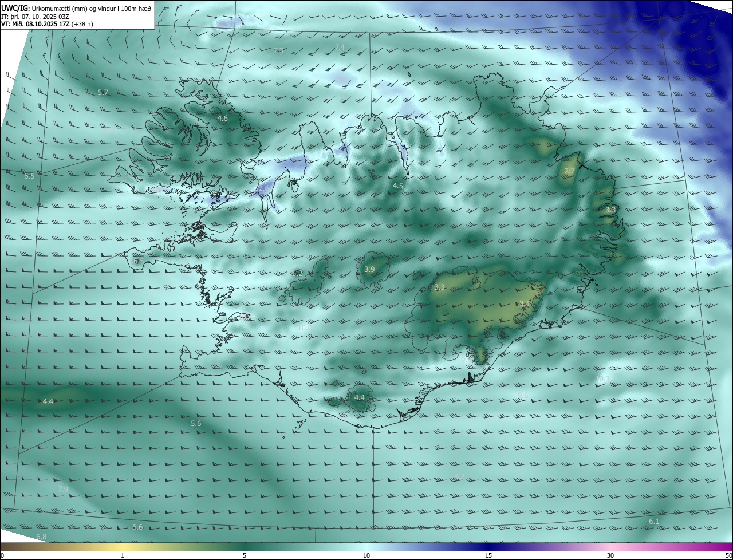Image resolution: width=733 pixels, height=560 pixels.
Task: Click the 7.3 value label
Action: click(278, 50)
